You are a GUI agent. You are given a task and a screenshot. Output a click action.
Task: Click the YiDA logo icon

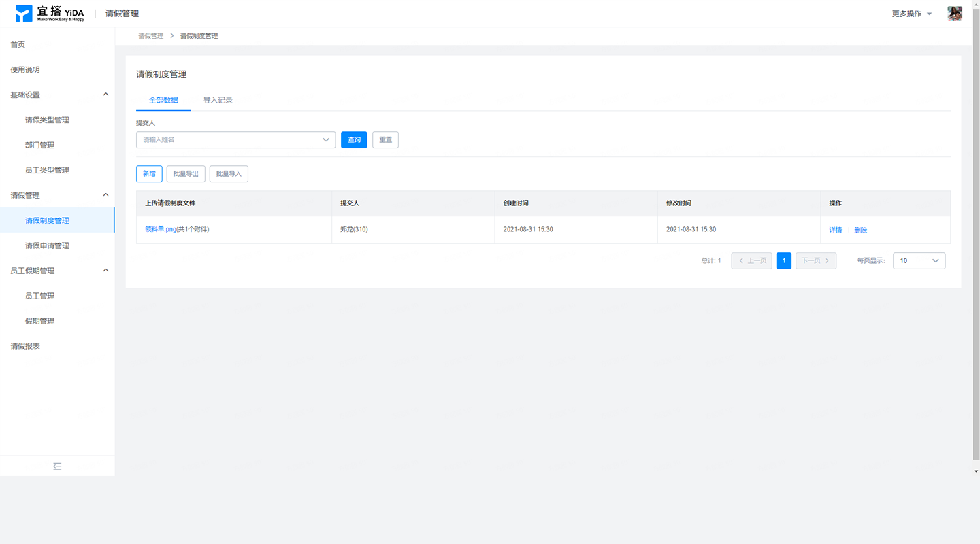[24, 14]
